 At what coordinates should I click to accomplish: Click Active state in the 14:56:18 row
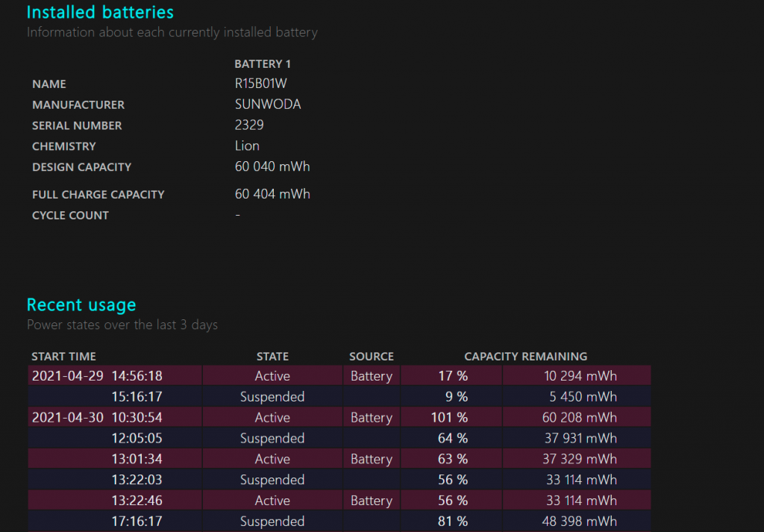pyautogui.click(x=272, y=376)
